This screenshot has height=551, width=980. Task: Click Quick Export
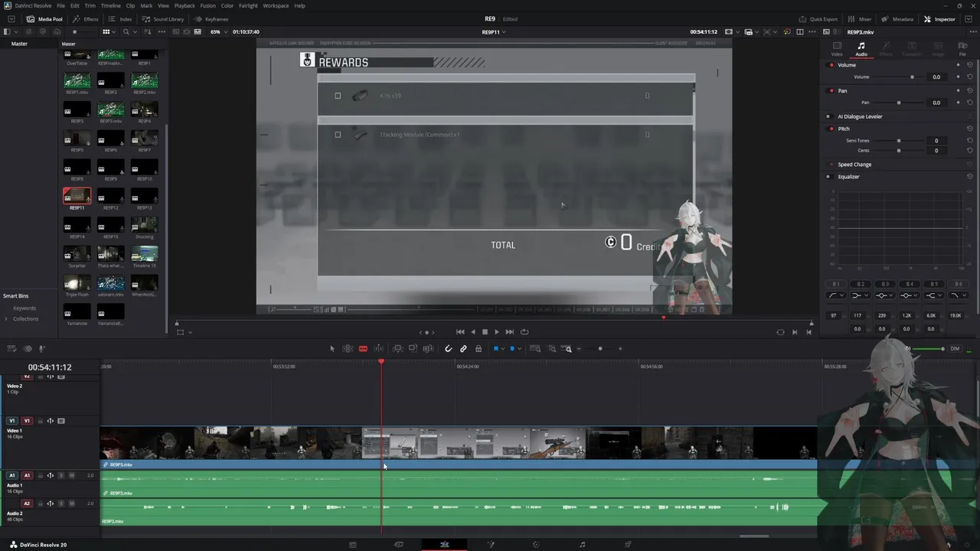(x=818, y=19)
